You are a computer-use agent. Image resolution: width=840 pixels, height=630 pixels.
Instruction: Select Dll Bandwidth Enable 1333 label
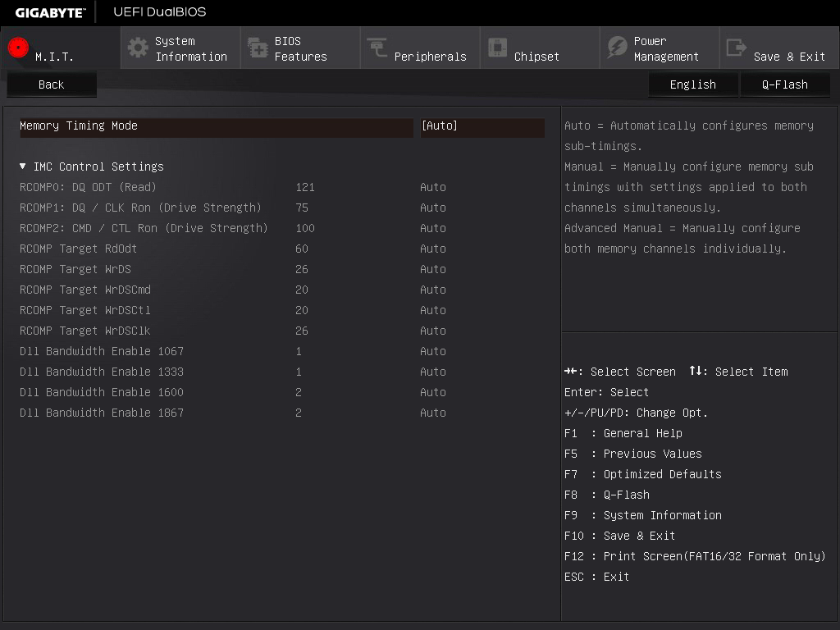(x=102, y=372)
